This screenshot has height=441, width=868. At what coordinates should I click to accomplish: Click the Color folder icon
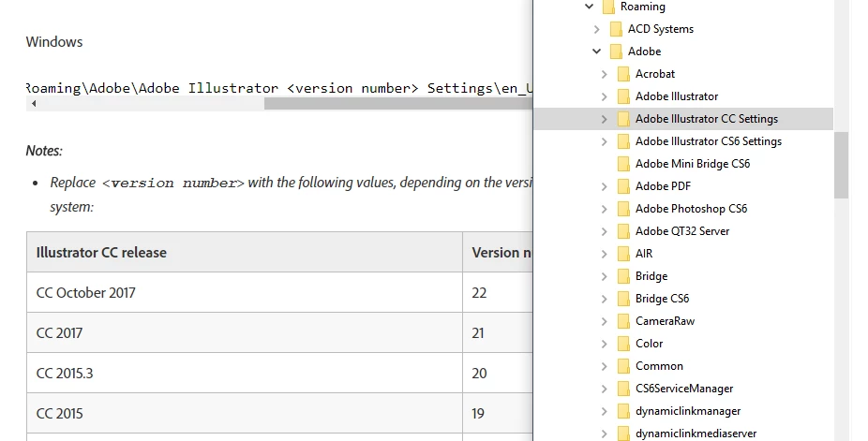tap(624, 344)
